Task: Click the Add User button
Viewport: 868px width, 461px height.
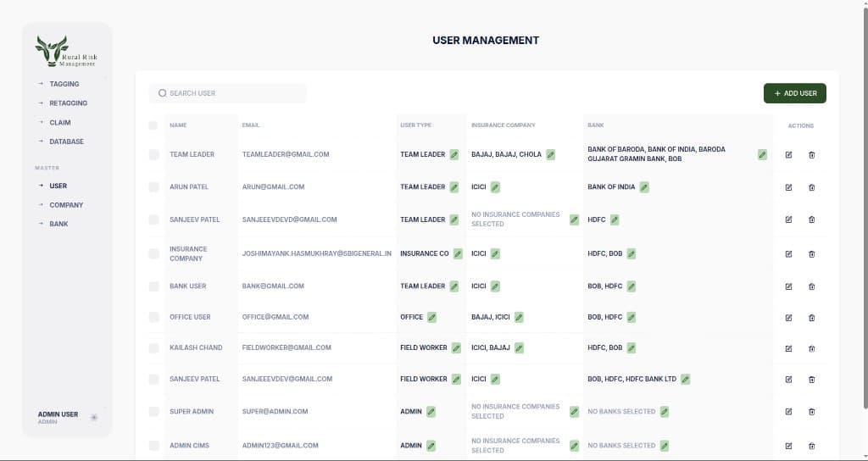Action: (795, 93)
